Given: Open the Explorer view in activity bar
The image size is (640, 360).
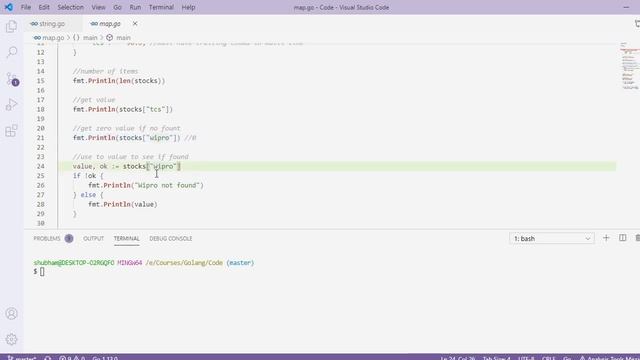Looking at the screenshot, I should pyautogui.click(x=11, y=27).
